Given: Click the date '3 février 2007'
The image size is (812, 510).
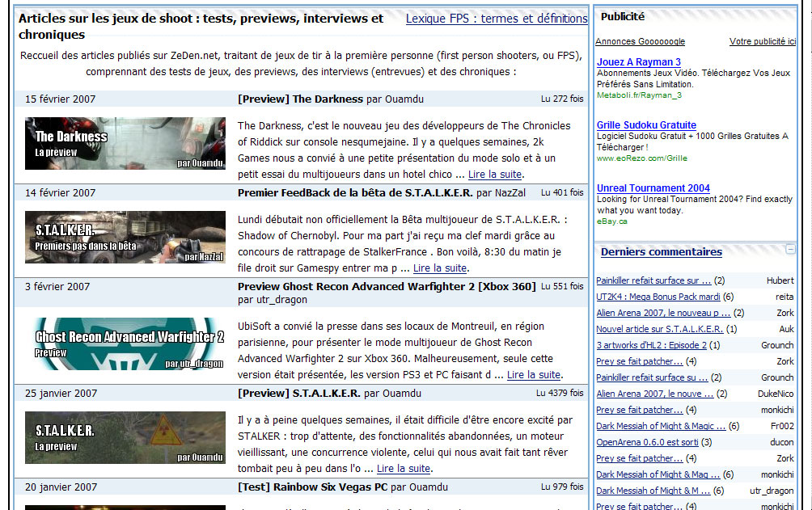Looking at the screenshot, I should (x=57, y=286).
